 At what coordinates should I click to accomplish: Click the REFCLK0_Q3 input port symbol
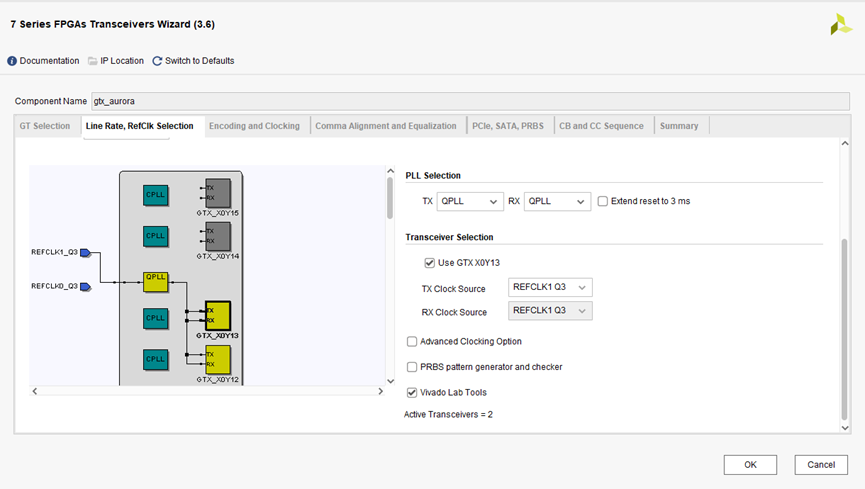pyautogui.click(x=86, y=286)
